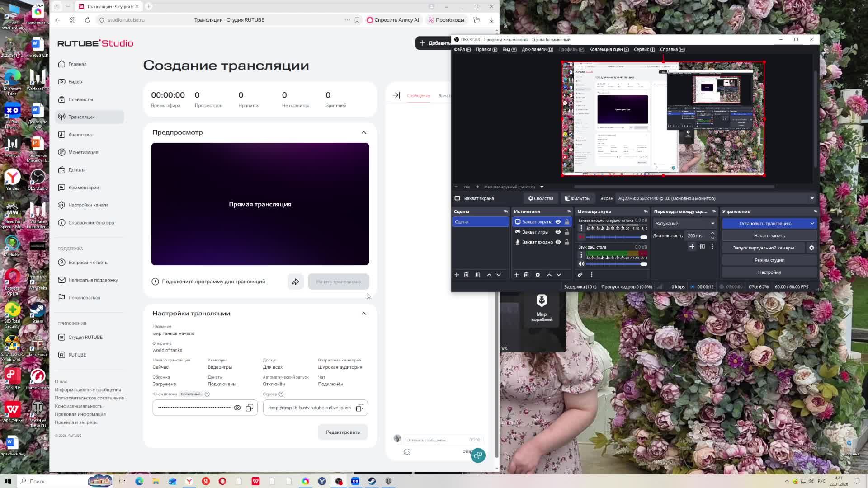Open Аналитика in RUTUBE sidebar
Viewport: 868px width, 488px height.
coord(80,135)
